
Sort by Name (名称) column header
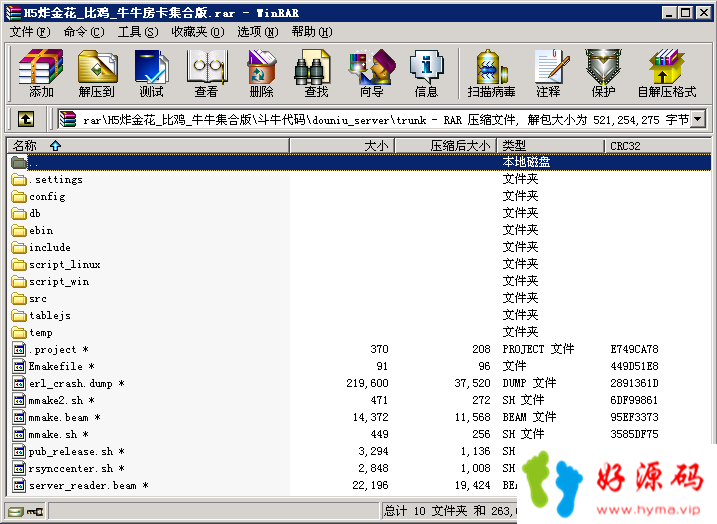(x=148, y=146)
